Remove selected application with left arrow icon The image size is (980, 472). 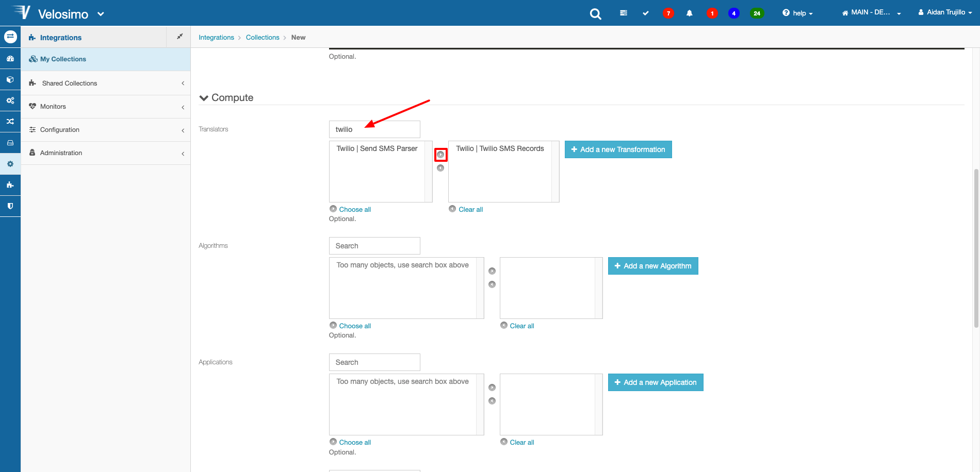click(492, 401)
